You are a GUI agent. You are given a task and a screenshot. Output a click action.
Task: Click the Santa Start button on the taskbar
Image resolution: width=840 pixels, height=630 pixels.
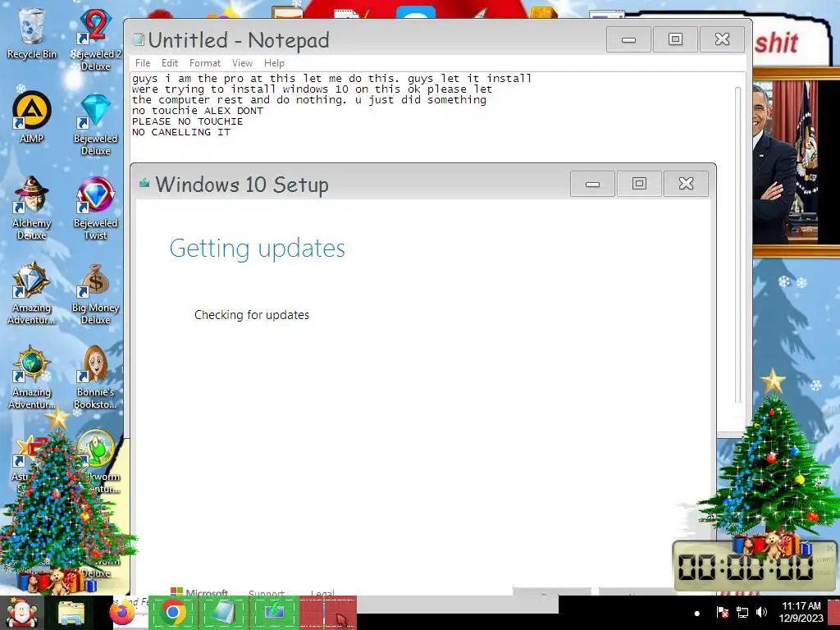21,612
